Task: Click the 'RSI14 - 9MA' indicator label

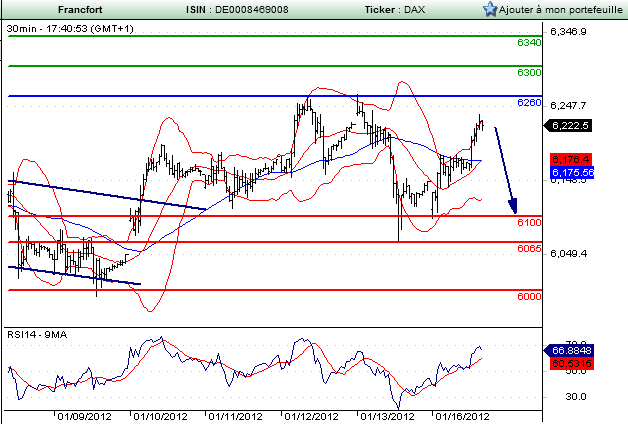Action: click(x=37, y=335)
